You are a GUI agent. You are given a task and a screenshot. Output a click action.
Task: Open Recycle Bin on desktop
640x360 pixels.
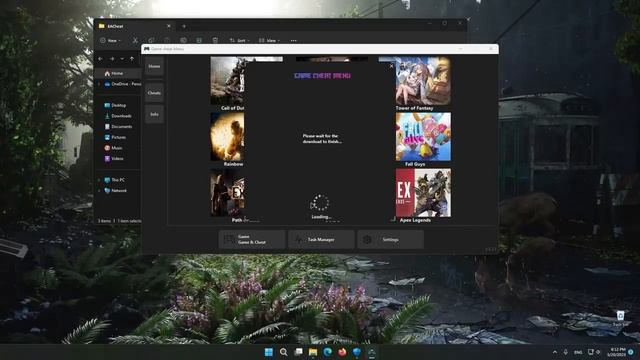pos(620,318)
